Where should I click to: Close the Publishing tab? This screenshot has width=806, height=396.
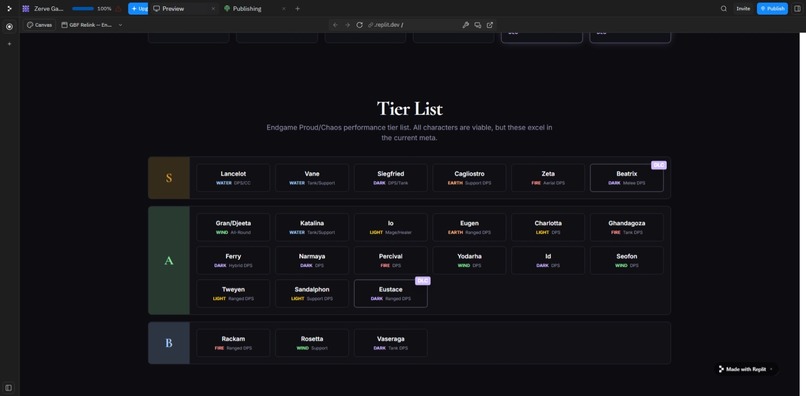pyautogui.click(x=284, y=9)
